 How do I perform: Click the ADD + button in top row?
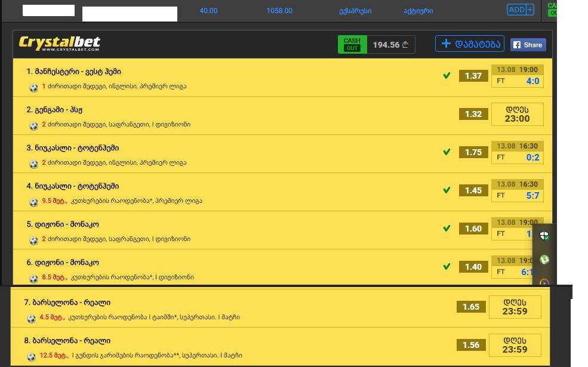520,10
